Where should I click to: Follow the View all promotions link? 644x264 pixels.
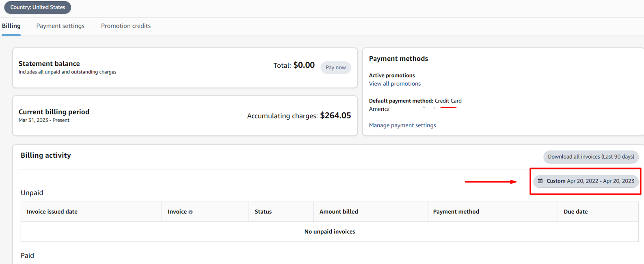pos(395,84)
